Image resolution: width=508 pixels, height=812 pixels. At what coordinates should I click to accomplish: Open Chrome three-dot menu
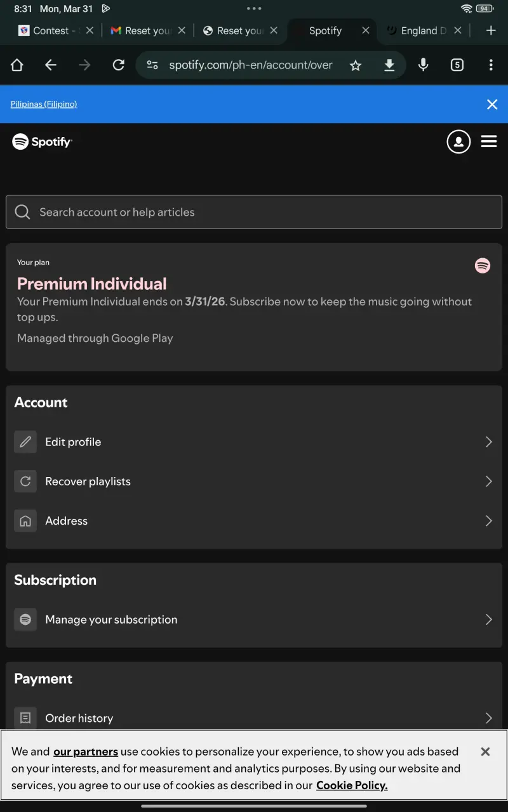[x=491, y=65]
